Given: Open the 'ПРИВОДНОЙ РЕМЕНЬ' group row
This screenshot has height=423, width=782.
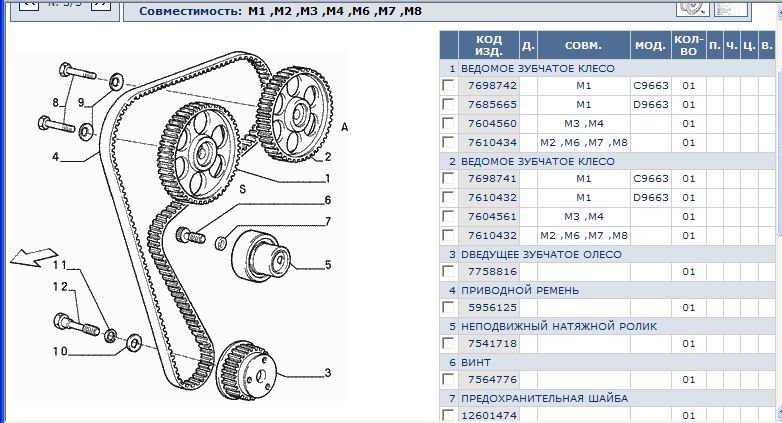Looking at the screenshot, I should point(514,291).
